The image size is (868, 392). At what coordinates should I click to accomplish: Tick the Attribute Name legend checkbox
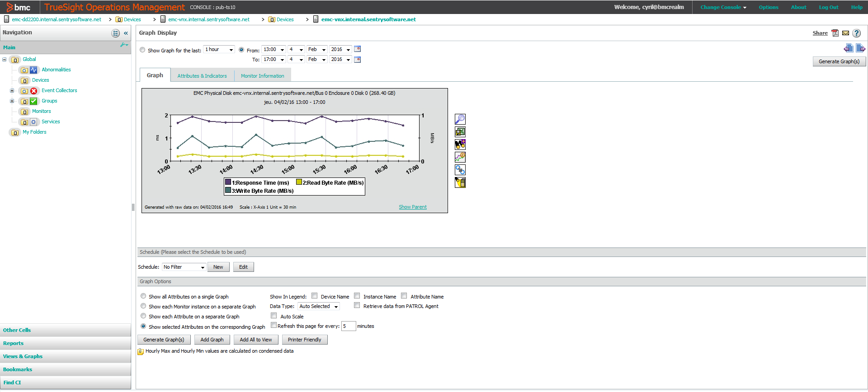click(404, 296)
